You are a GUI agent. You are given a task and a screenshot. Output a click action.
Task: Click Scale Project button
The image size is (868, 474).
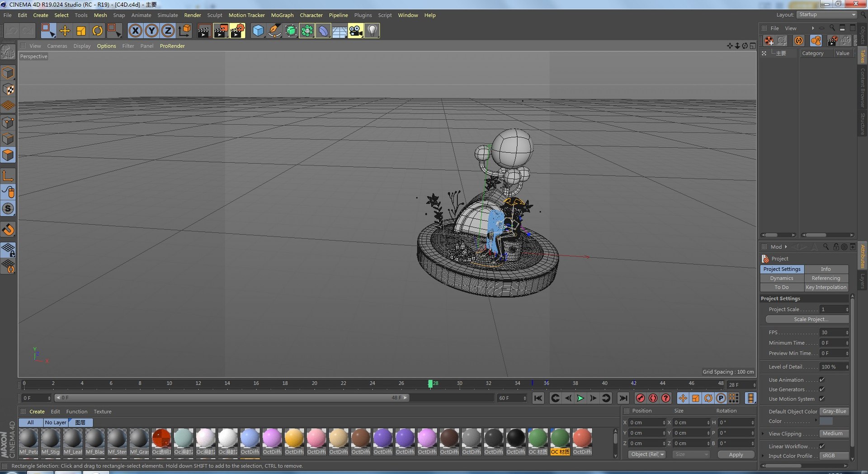pyautogui.click(x=807, y=319)
